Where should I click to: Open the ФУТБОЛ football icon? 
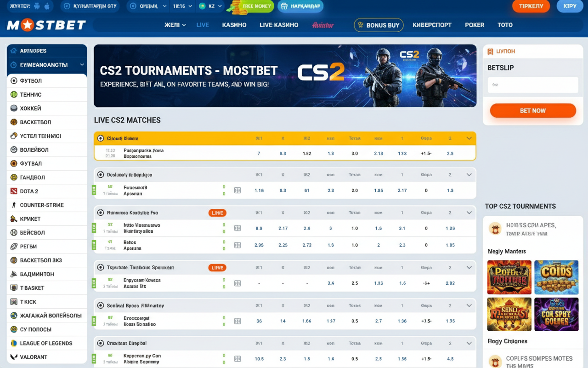pyautogui.click(x=14, y=80)
